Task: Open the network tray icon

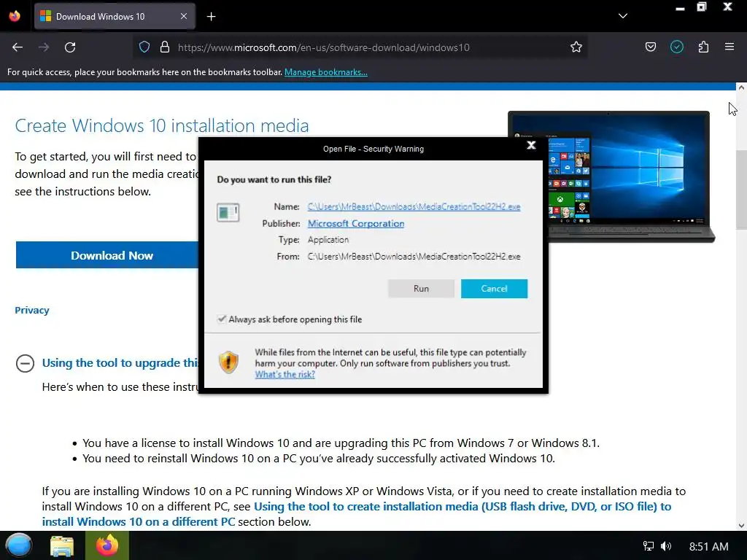Action: tap(648, 546)
